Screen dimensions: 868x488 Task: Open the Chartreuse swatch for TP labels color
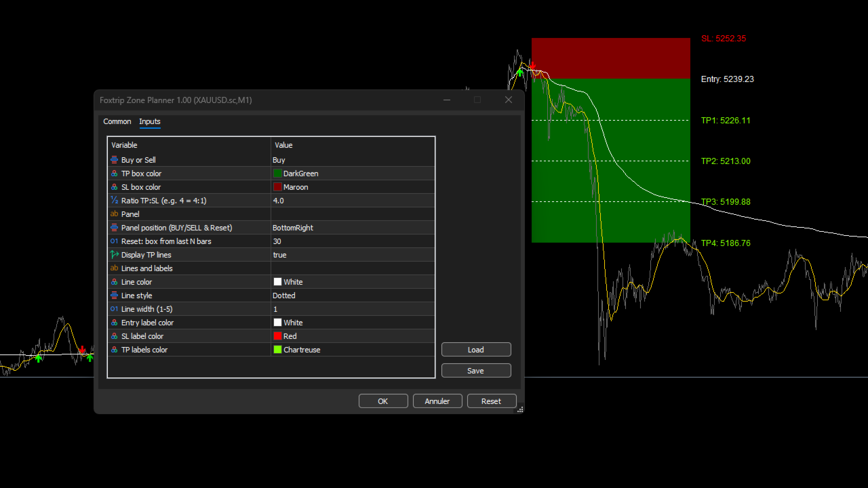pyautogui.click(x=277, y=350)
